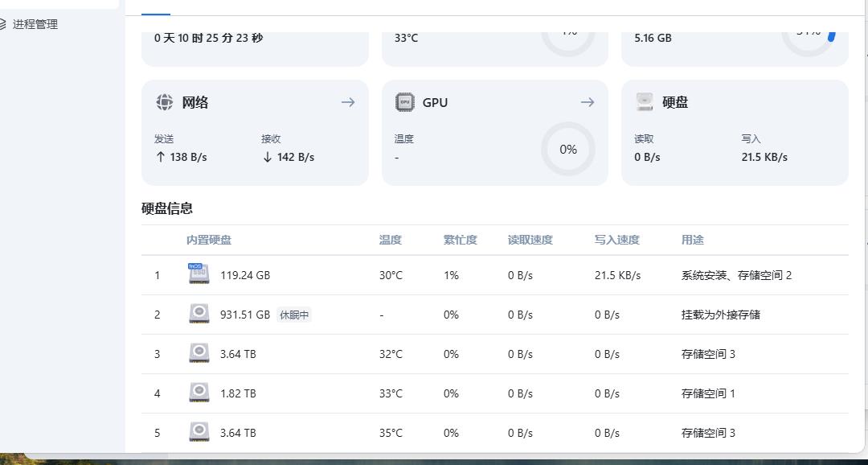This screenshot has height=465, width=868.
Task: Click the 内置硬盘 column header
Action: tap(209, 240)
